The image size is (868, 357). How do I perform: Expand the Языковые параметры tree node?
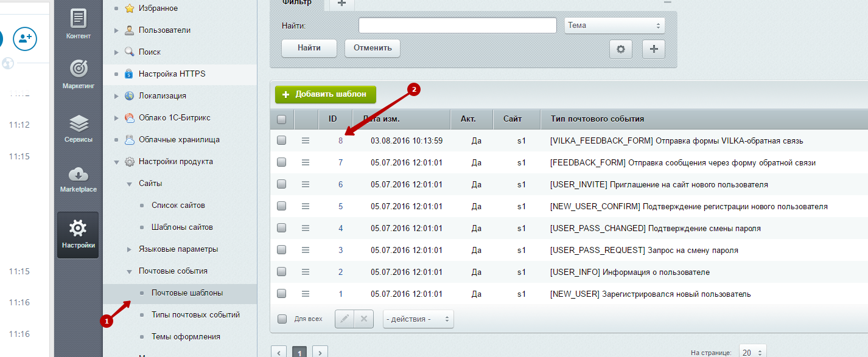click(x=129, y=249)
